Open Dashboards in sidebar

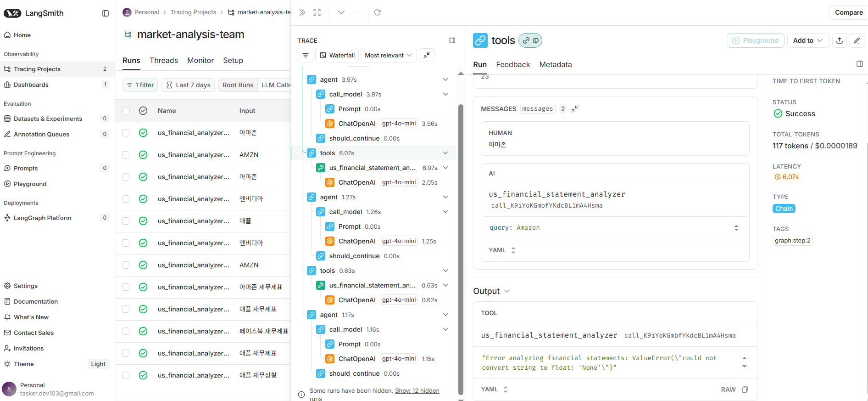31,85
